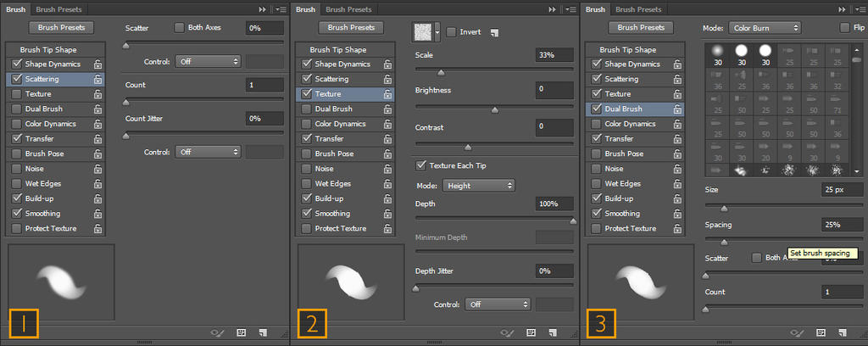Switch to Brush Presets tab in Dual Brush panel

tap(638, 9)
